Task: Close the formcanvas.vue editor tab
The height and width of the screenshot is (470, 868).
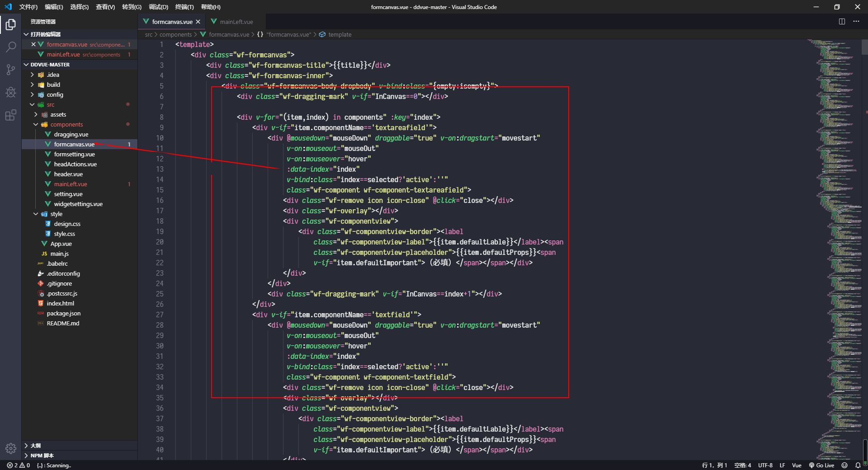Action: pos(198,22)
